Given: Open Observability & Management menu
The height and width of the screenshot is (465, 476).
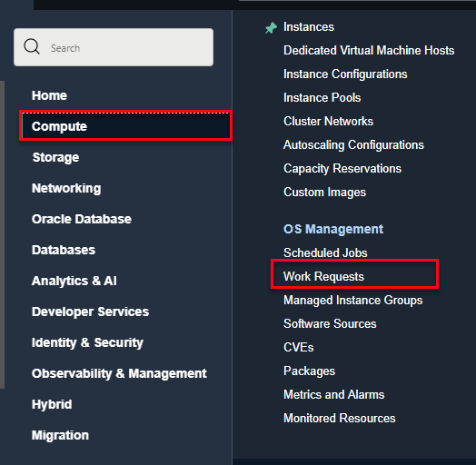Looking at the screenshot, I should point(119,373).
